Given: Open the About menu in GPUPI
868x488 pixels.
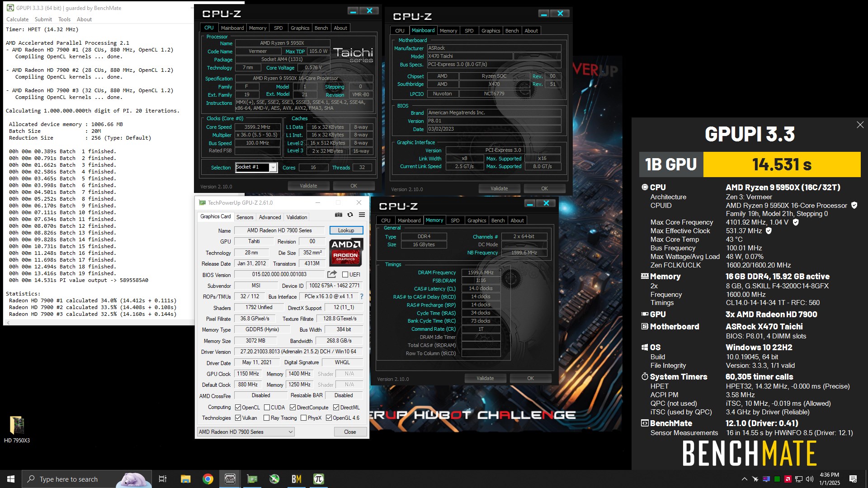Looking at the screenshot, I should (84, 19).
